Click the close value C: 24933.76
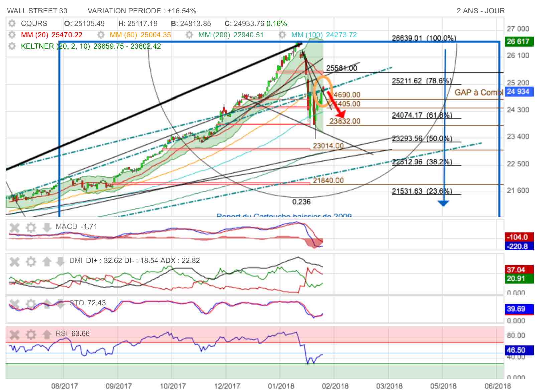The image size is (540, 392). pos(244,24)
